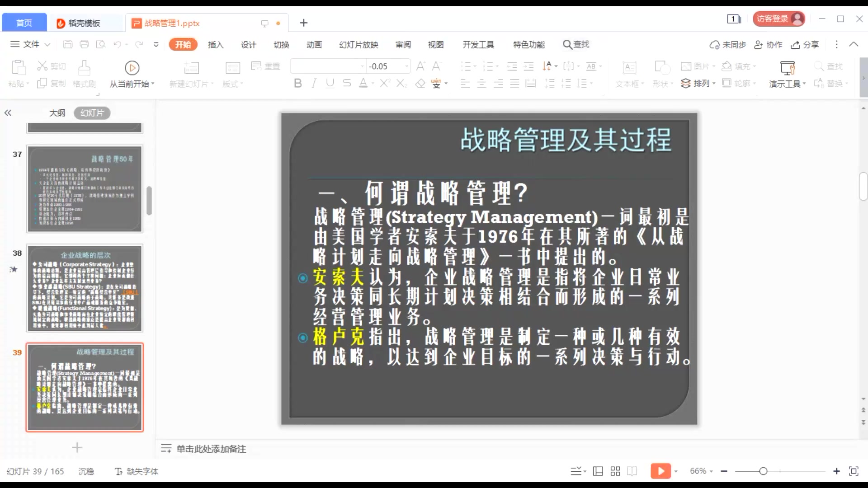Click the Format Painter icon

tap(84, 68)
